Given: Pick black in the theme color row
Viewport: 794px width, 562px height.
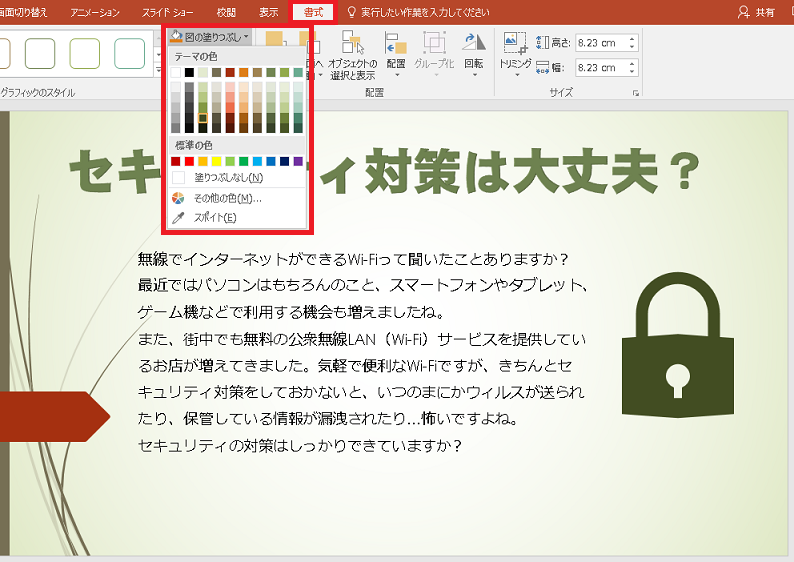Looking at the screenshot, I should (x=189, y=72).
